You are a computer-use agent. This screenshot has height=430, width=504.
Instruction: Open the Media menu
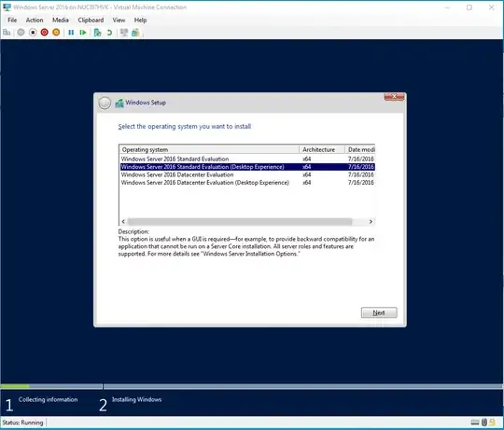(x=61, y=20)
